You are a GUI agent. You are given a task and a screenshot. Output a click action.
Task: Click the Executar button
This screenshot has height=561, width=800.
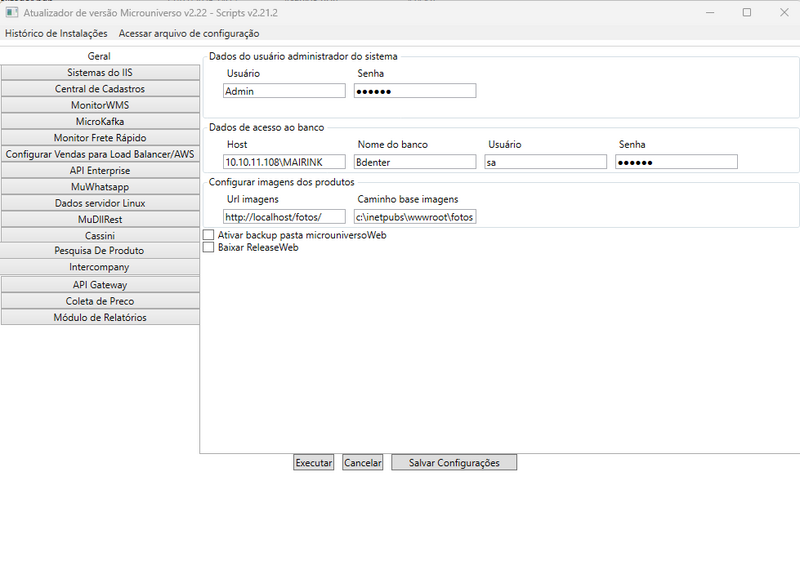click(313, 463)
